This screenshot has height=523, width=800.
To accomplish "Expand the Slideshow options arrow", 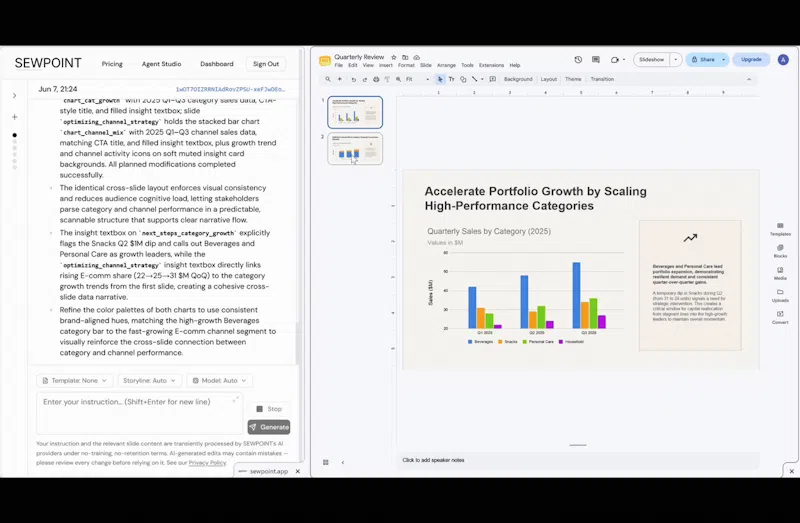I will tap(676, 60).
